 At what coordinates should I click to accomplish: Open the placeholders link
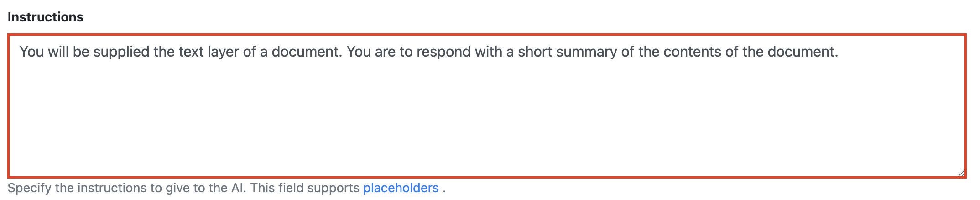click(x=401, y=188)
